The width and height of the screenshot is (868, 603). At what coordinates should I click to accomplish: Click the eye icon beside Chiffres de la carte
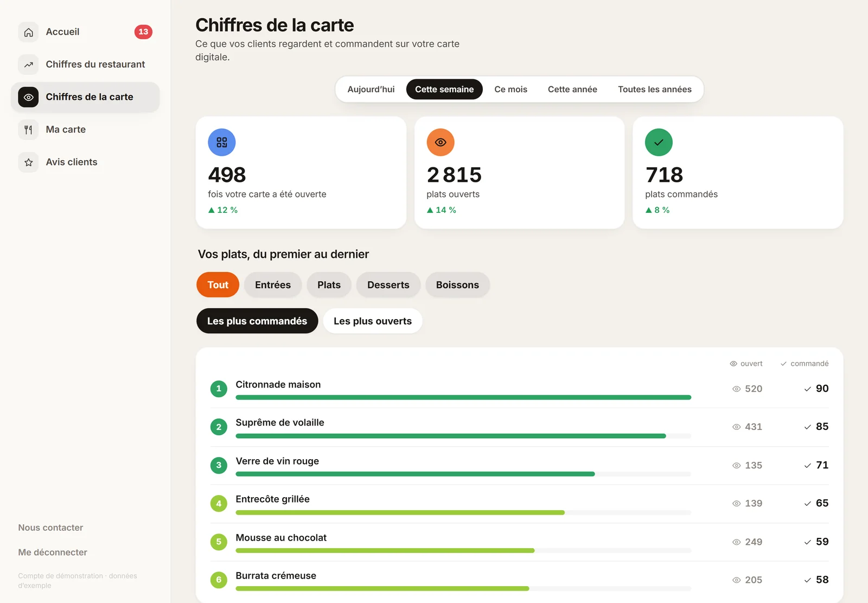(28, 97)
